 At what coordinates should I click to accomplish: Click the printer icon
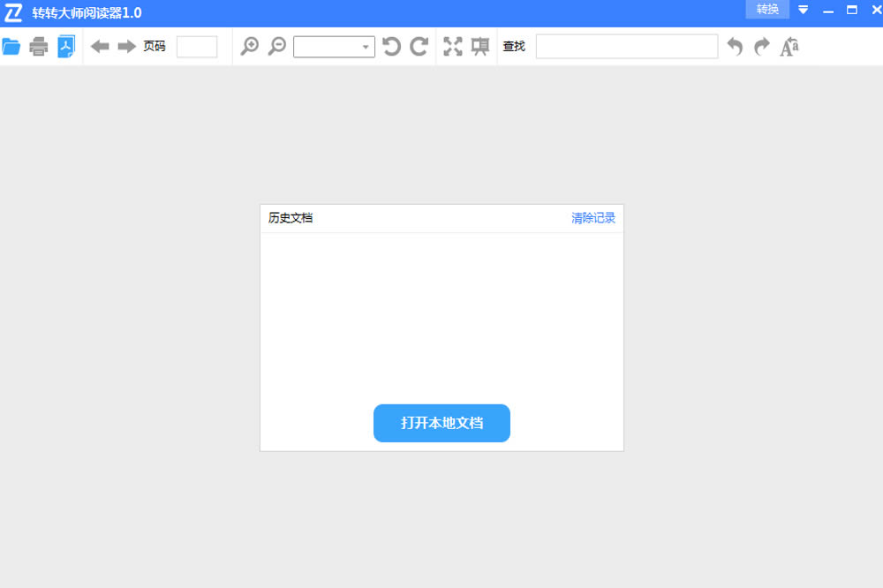(x=39, y=47)
